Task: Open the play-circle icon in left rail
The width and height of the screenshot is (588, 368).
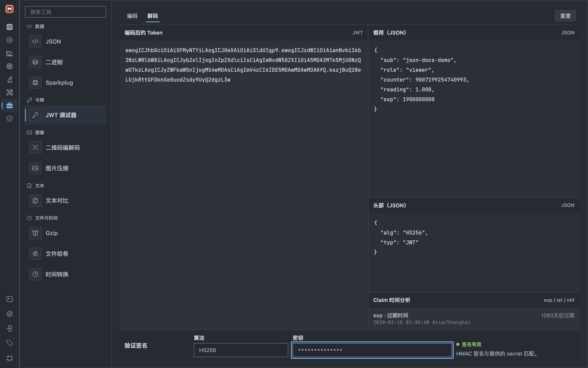Action: pyautogui.click(x=9, y=40)
